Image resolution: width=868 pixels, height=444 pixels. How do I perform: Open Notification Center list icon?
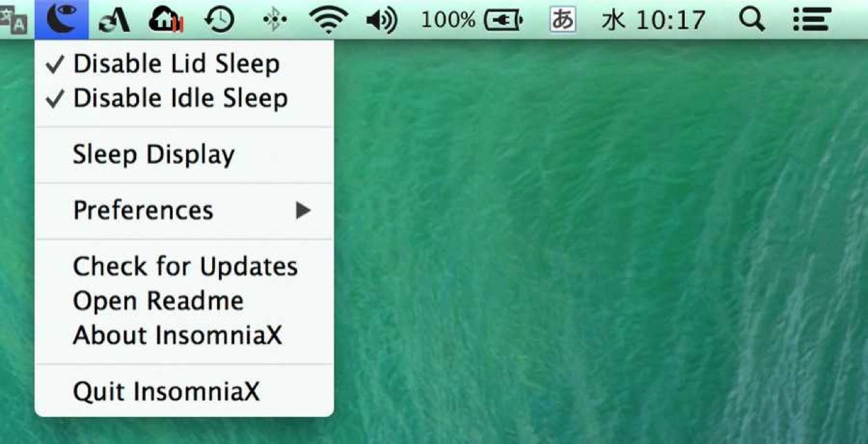pos(811,20)
